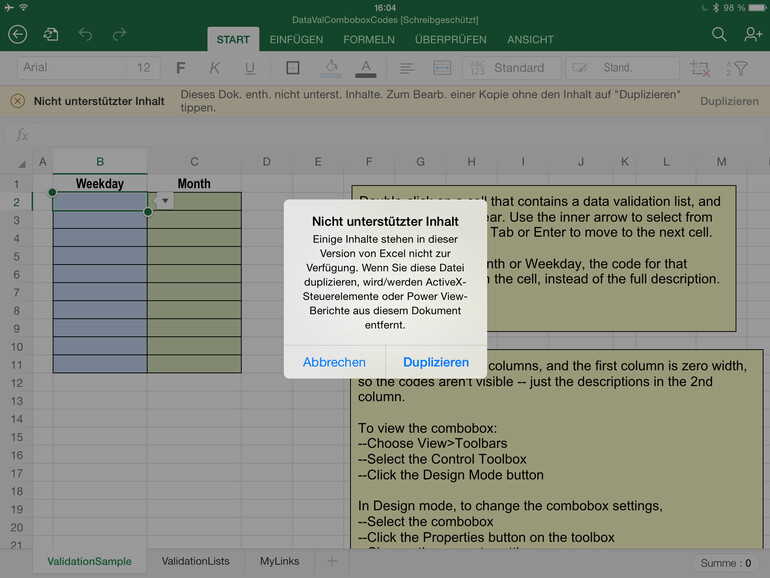770x578 pixels.
Task: Tap the add person share icon
Action: click(x=752, y=35)
